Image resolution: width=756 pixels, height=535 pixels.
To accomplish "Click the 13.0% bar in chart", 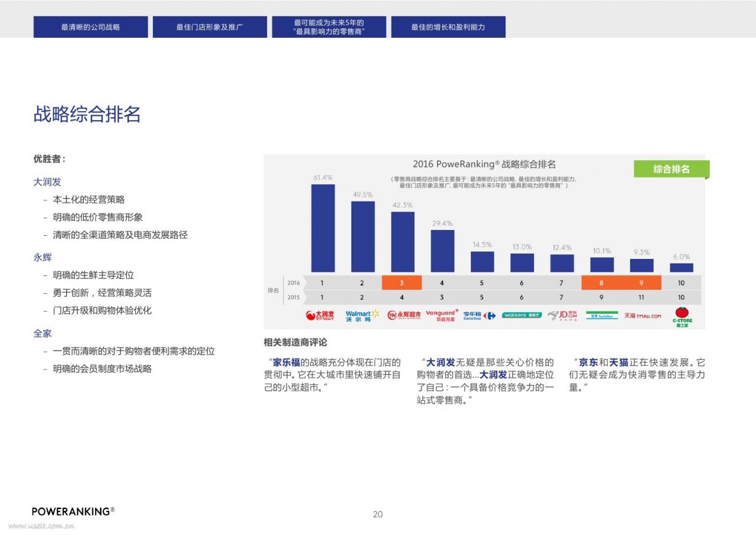I will (522, 262).
